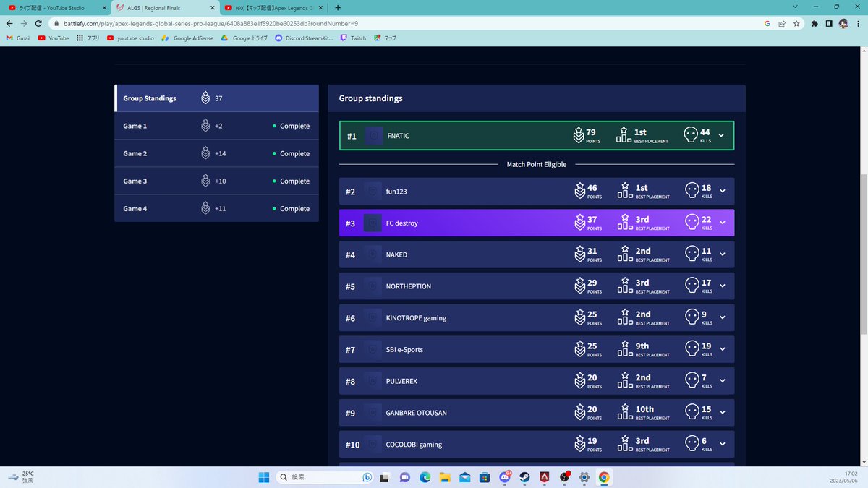Click the NORTHEPTION team logo
868x488 pixels.
pos(373,286)
